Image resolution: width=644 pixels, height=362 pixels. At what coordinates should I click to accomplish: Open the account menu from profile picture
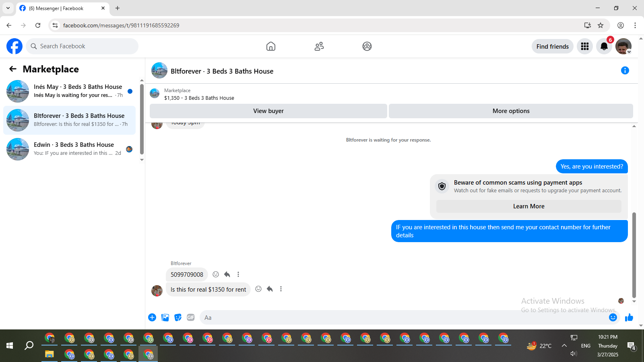[x=623, y=46]
